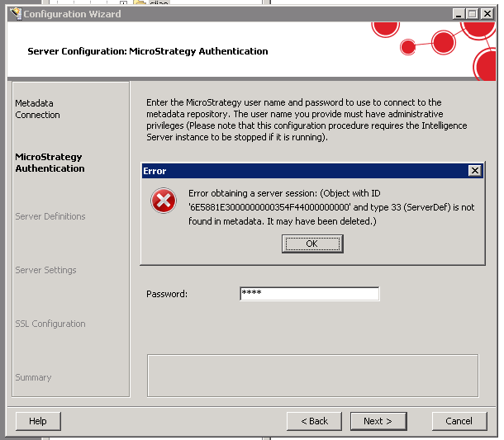Close the Error dialog with X
This screenshot has height=440, width=504.
(475, 171)
